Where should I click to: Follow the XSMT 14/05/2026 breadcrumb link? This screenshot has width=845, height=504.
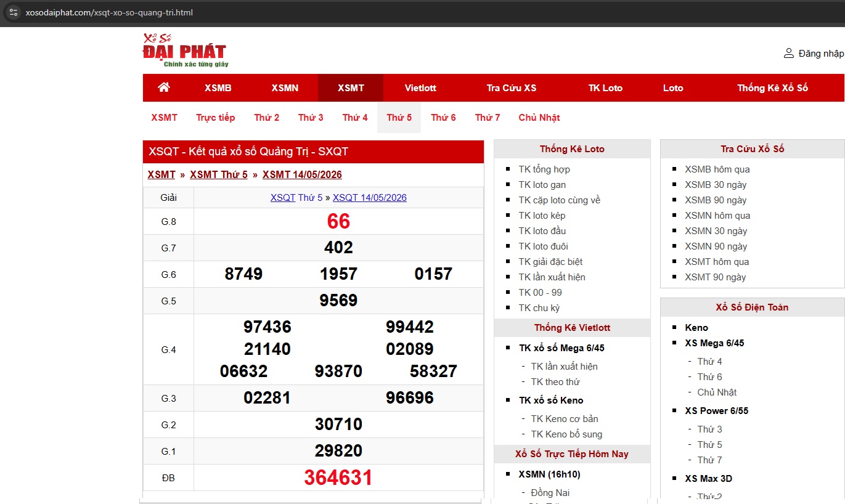click(302, 174)
